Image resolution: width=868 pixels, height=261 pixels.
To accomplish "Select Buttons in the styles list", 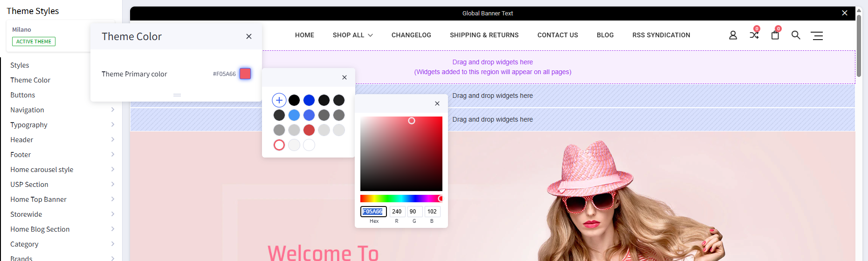I will [x=23, y=95].
